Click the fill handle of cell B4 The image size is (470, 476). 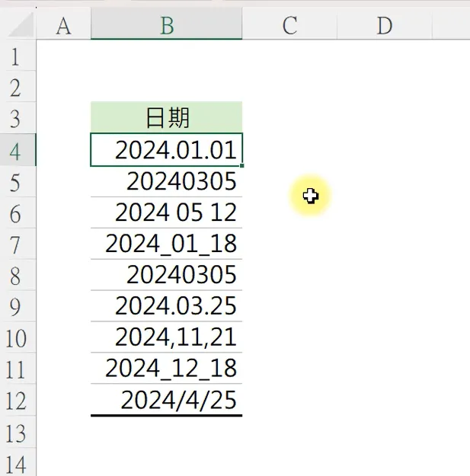242,165
